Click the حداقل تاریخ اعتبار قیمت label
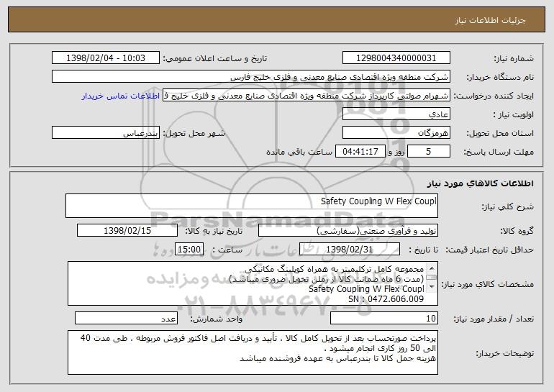Viewport: 554px width, 392px height. [x=489, y=250]
